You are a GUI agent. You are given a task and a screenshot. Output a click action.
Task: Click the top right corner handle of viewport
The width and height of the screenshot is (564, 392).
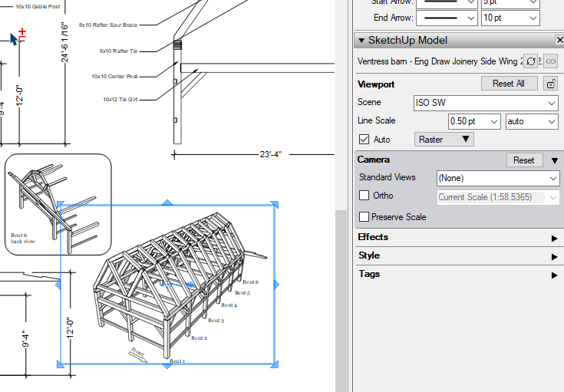tap(275, 204)
